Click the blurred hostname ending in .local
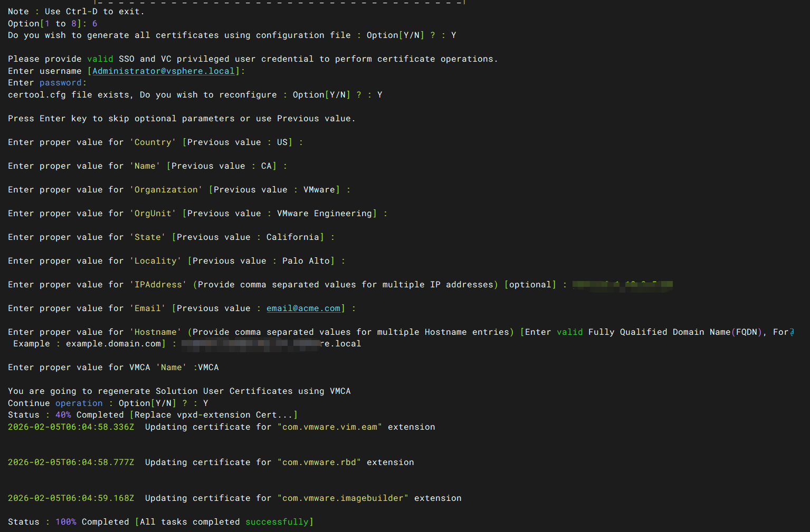Screen dimensions: 810x532 [x=271, y=344]
